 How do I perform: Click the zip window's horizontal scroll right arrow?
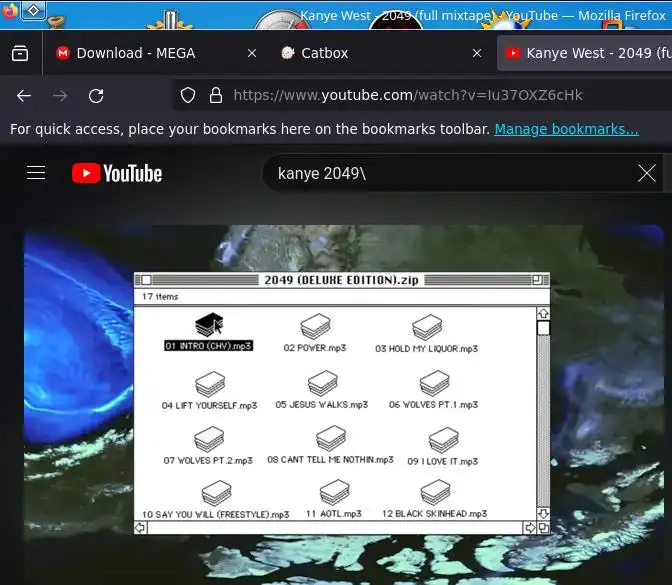530,528
